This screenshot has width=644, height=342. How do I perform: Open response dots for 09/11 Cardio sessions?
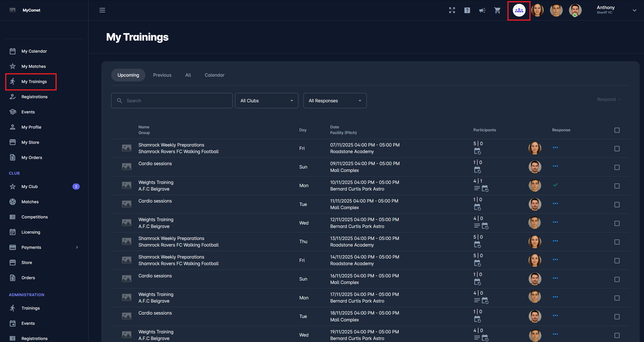pos(555,166)
